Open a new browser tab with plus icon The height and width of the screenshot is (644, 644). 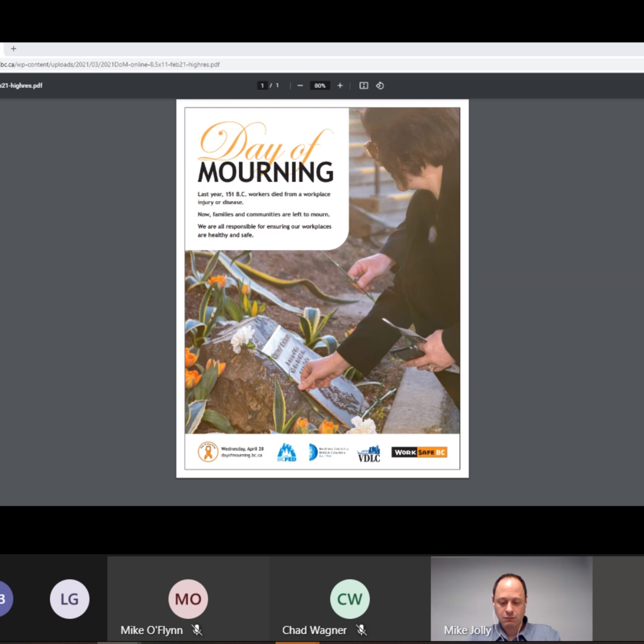pyautogui.click(x=13, y=49)
